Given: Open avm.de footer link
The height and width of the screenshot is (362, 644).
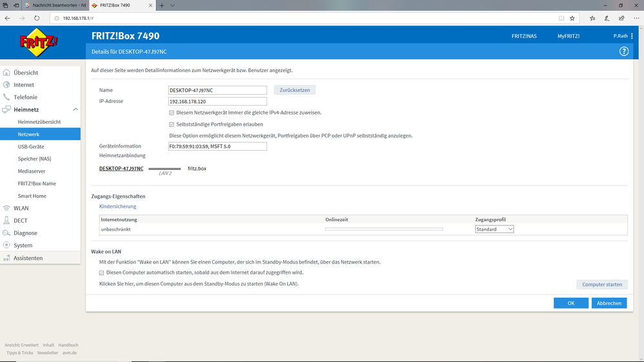Looking at the screenshot, I should pyautogui.click(x=70, y=353).
